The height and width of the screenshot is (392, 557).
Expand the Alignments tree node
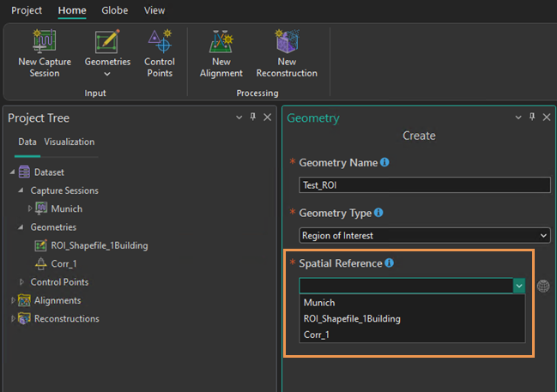[13, 300]
